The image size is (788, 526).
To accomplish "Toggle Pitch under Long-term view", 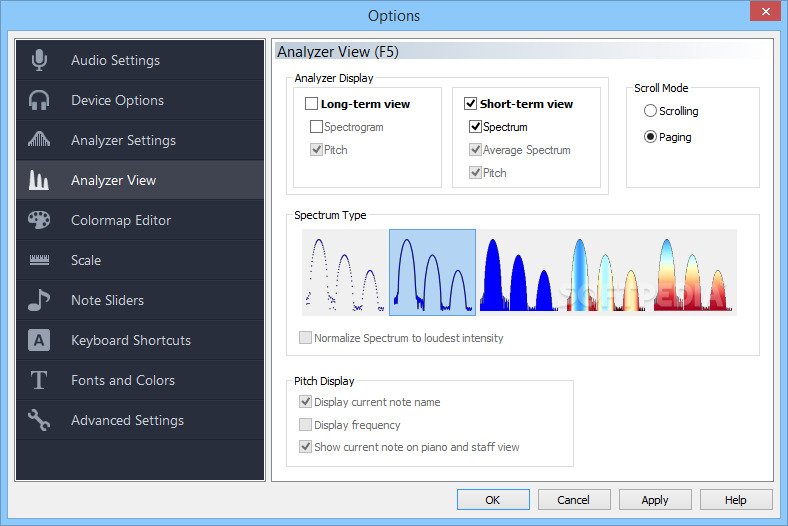I will (316, 150).
